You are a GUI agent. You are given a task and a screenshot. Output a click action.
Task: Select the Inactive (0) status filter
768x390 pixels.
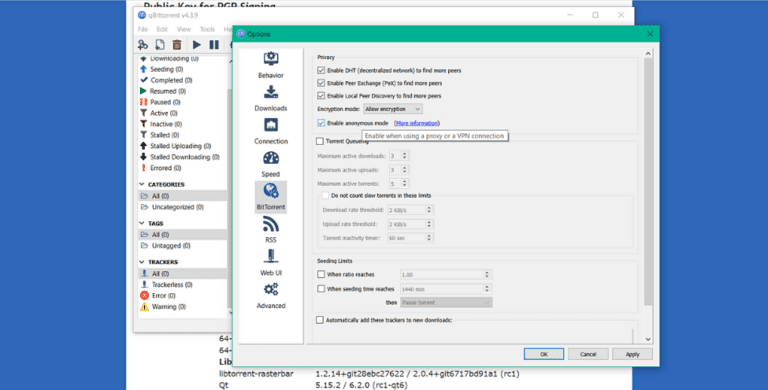(x=161, y=124)
